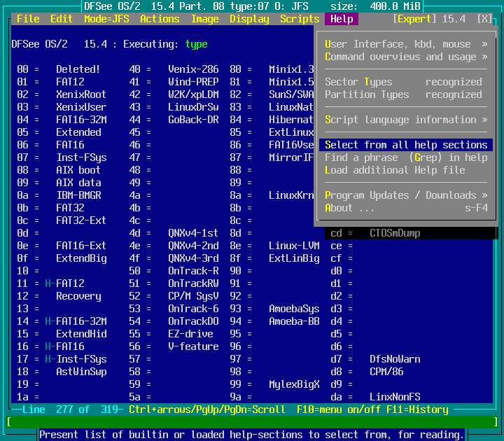Image resolution: width=504 pixels, height=441 pixels.
Task: Click the 'GoBack-DR' entry
Action: coord(193,120)
